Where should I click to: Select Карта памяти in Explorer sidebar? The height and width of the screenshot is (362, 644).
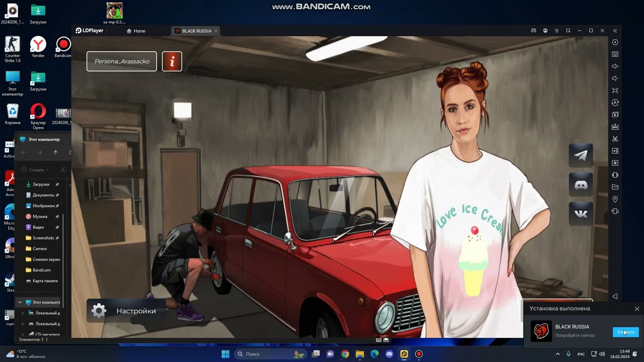(x=45, y=281)
